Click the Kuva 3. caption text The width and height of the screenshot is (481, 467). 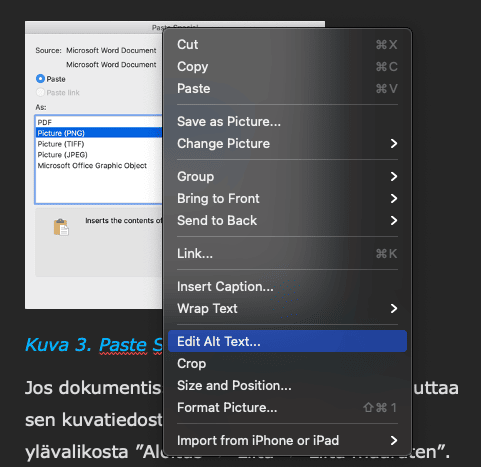[94, 345]
